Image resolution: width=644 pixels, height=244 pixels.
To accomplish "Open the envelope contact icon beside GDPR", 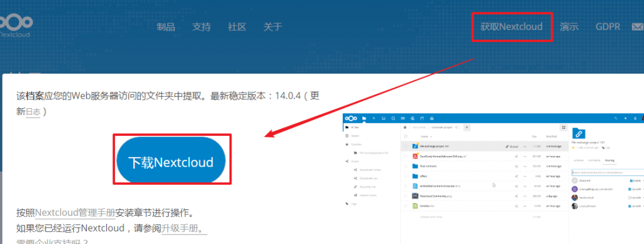I will (638, 27).
